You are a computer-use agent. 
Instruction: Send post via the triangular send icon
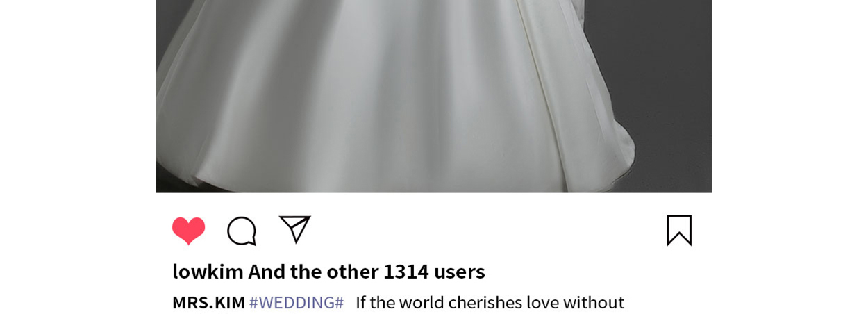coord(295,229)
